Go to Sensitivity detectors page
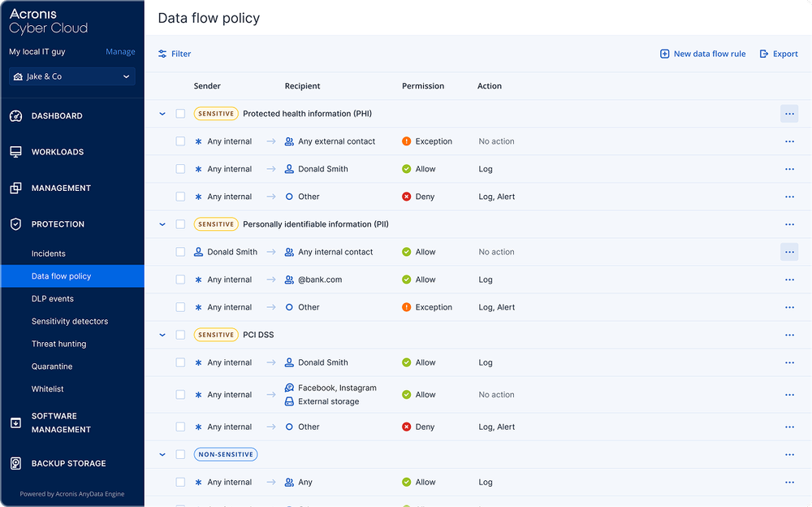 [x=70, y=321]
